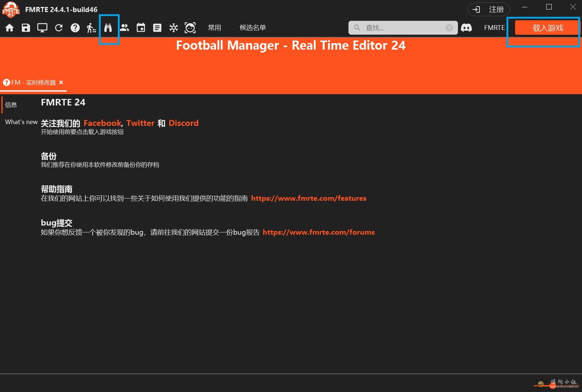This screenshot has width=582, height=392.
Task: Select the 信息 sidebar item
Action: 11,105
